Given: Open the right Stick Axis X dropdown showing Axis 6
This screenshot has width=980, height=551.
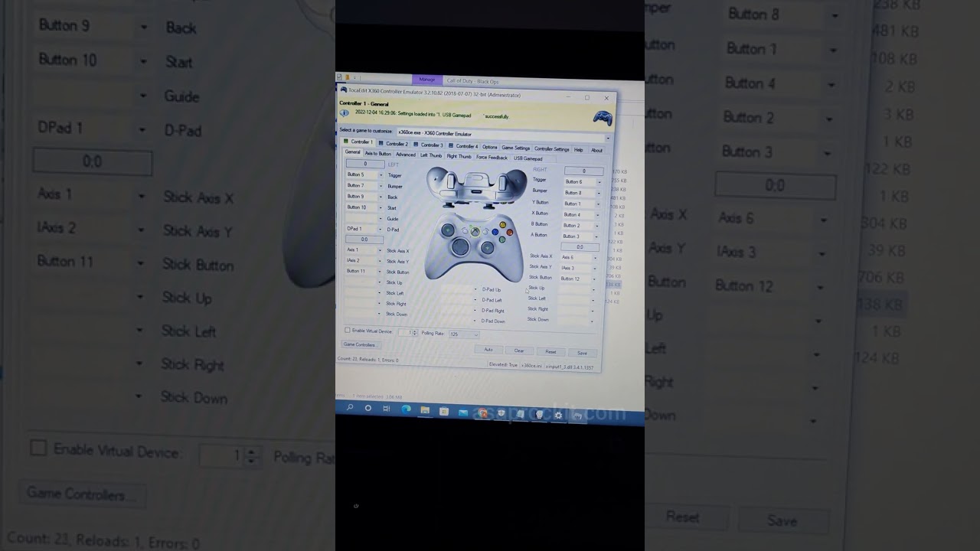Looking at the screenshot, I should pyautogui.click(x=579, y=257).
